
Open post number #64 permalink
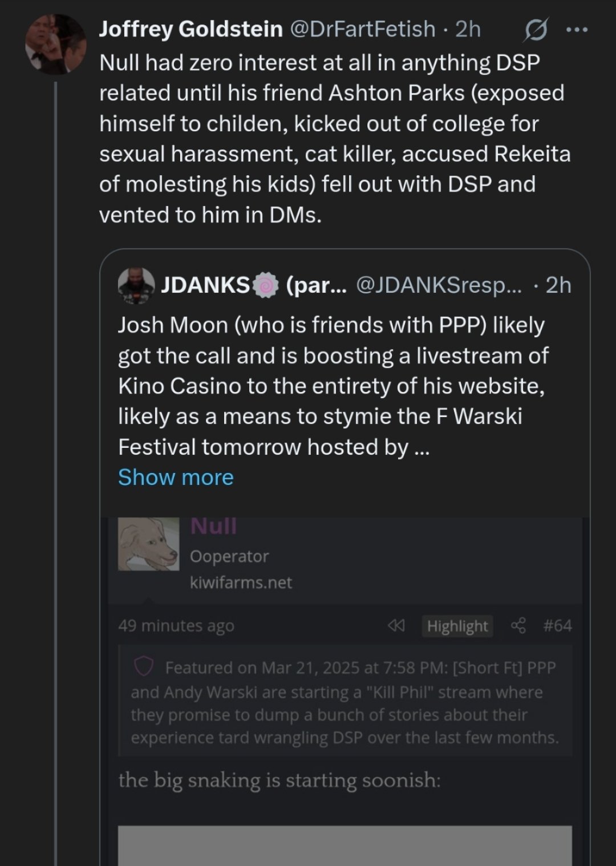tap(557, 626)
